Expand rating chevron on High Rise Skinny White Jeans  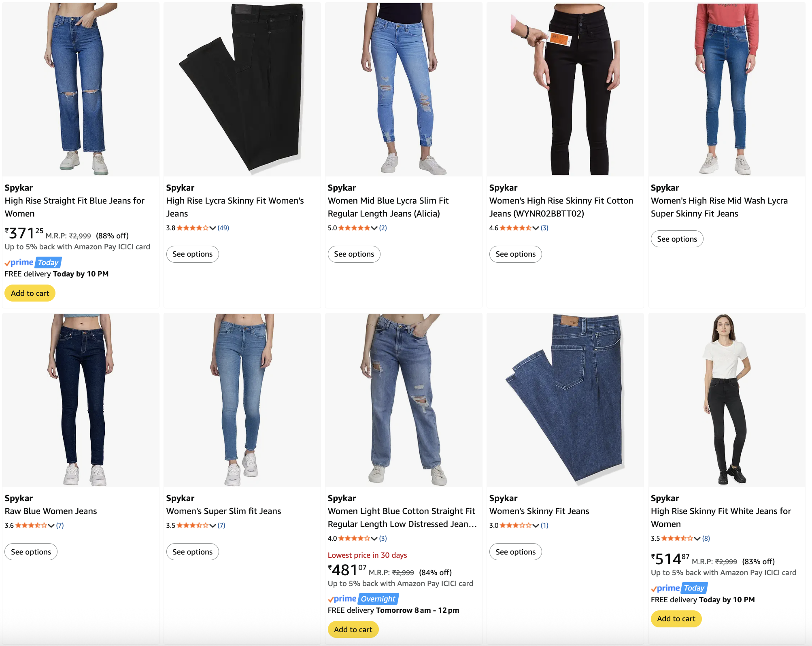(x=697, y=538)
